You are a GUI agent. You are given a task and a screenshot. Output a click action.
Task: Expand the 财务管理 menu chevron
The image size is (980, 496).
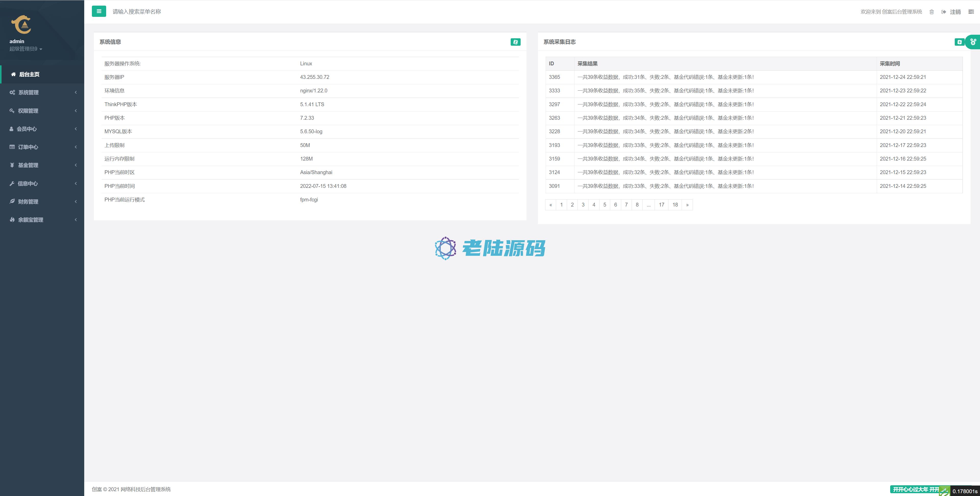click(x=76, y=201)
